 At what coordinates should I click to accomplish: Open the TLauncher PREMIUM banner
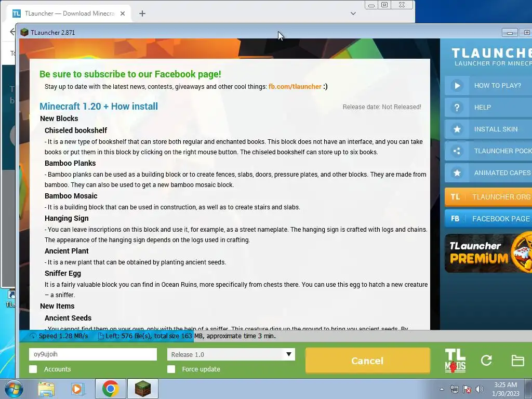(x=488, y=254)
